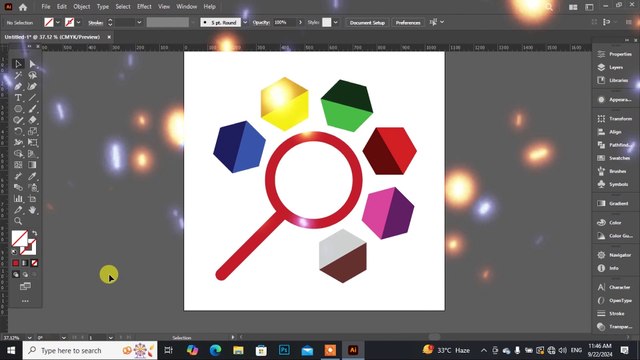Open the zoom level dropdown at bottom
This screenshot has width=640, height=360.
pyautogui.click(x=29, y=338)
